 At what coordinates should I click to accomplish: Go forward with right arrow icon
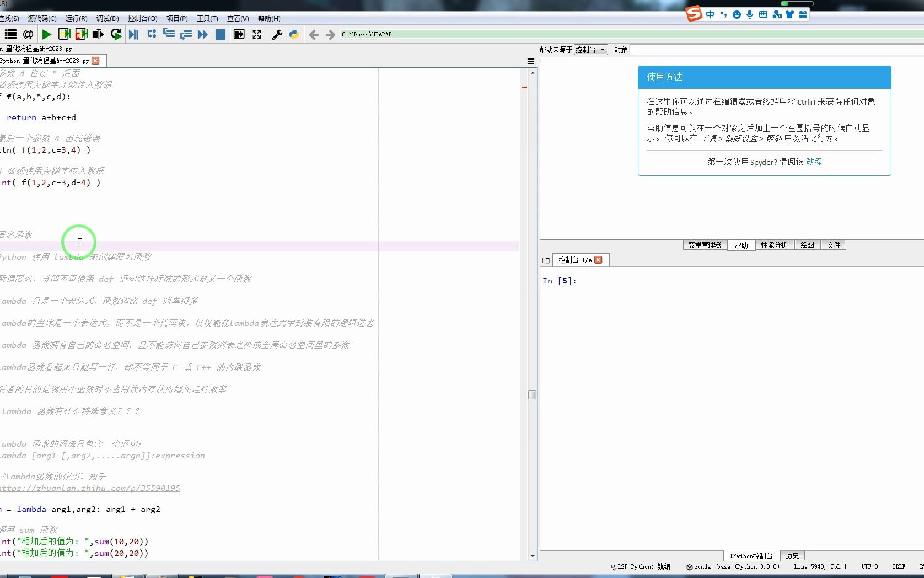pyautogui.click(x=330, y=35)
